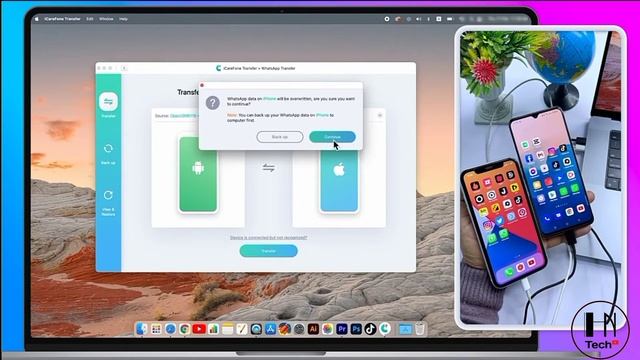Click the Back up button in the dialog
The width and height of the screenshot is (640, 360).
[x=280, y=137]
